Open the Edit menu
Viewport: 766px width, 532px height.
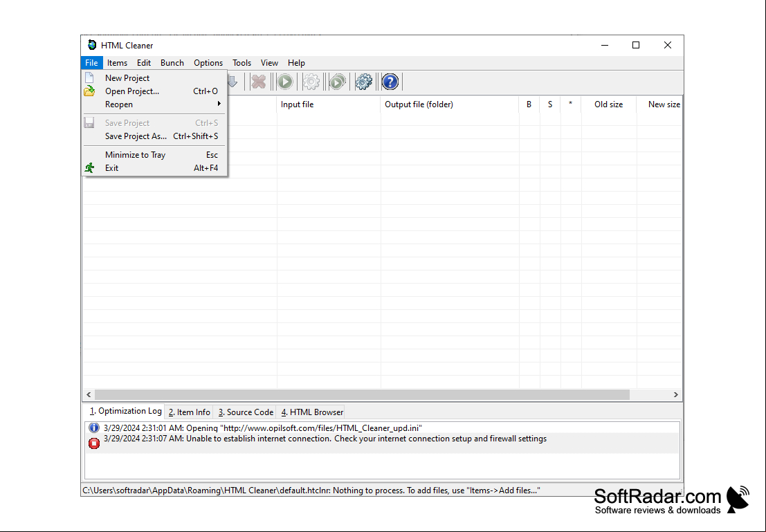click(144, 62)
